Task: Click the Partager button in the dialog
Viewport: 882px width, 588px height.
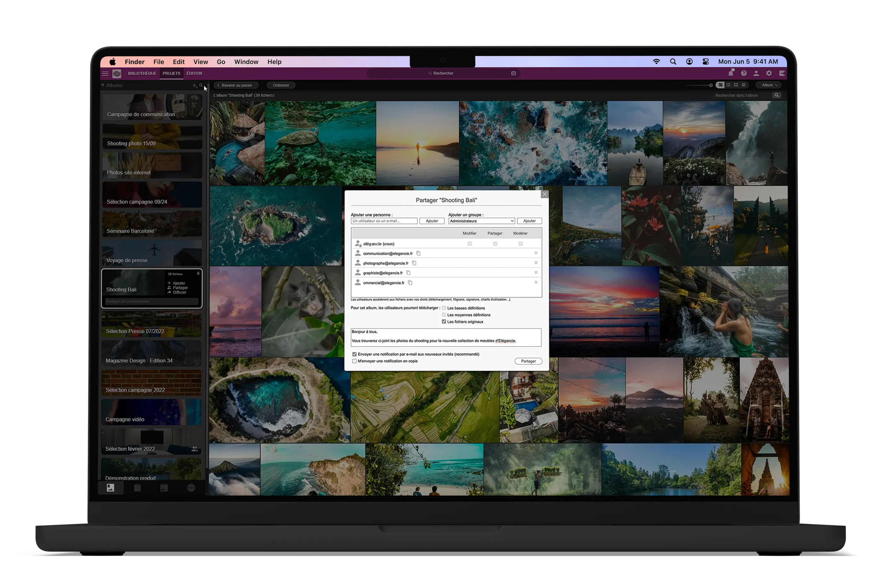Action: [x=528, y=361]
